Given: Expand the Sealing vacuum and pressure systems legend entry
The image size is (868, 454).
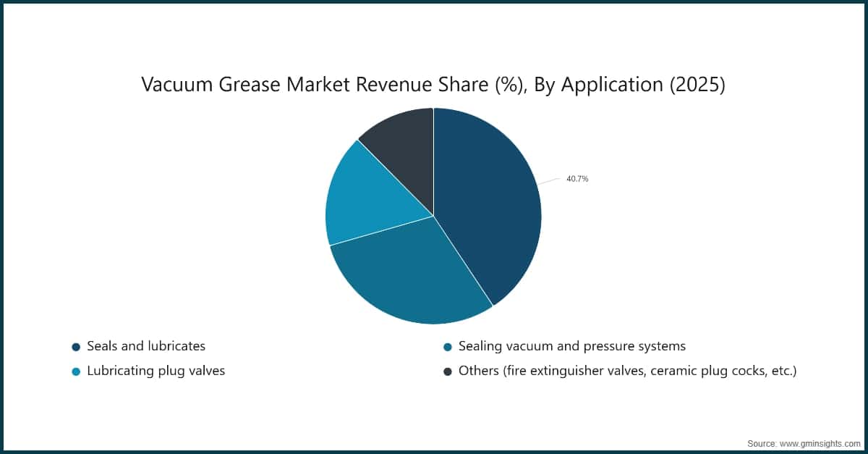Looking at the screenshot, I should 571,346.
